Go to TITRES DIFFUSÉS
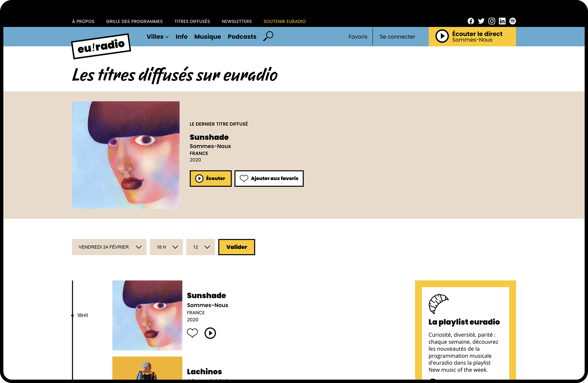The width and height of the screenshot is (588, 383). tap(192, 21)
